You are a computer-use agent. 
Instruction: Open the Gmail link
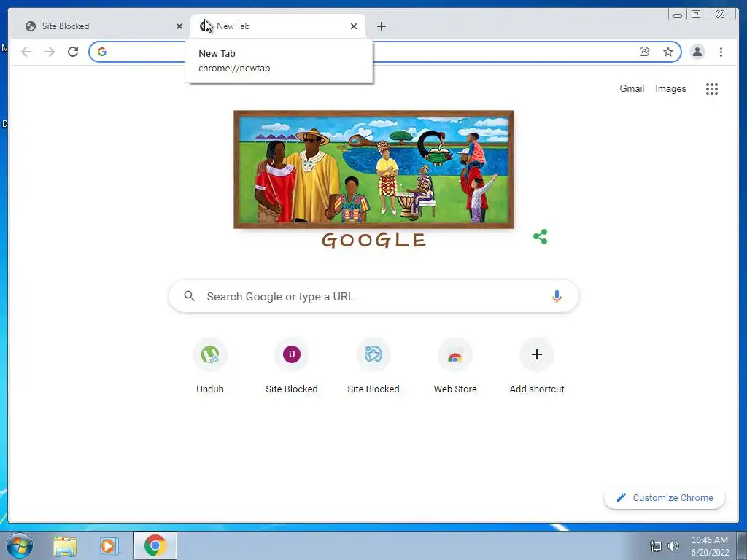[x=632, y=88]
